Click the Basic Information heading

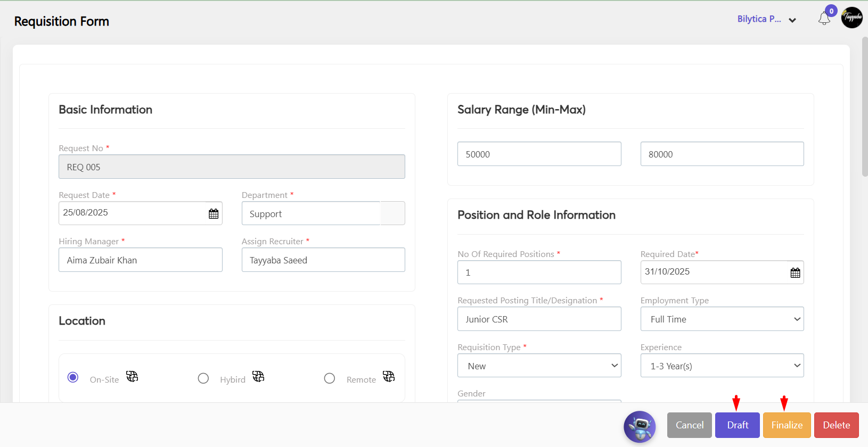pos(105,110)
